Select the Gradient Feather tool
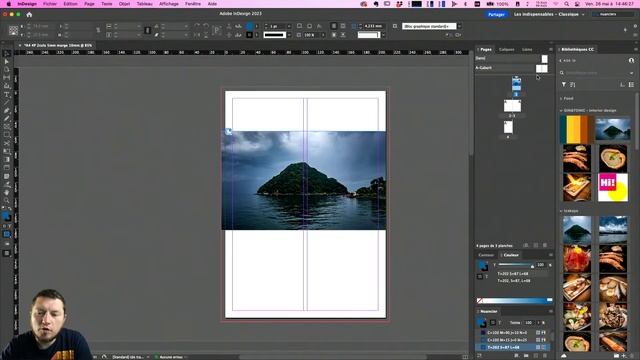 pyautogui.click(x=7, y=168)
